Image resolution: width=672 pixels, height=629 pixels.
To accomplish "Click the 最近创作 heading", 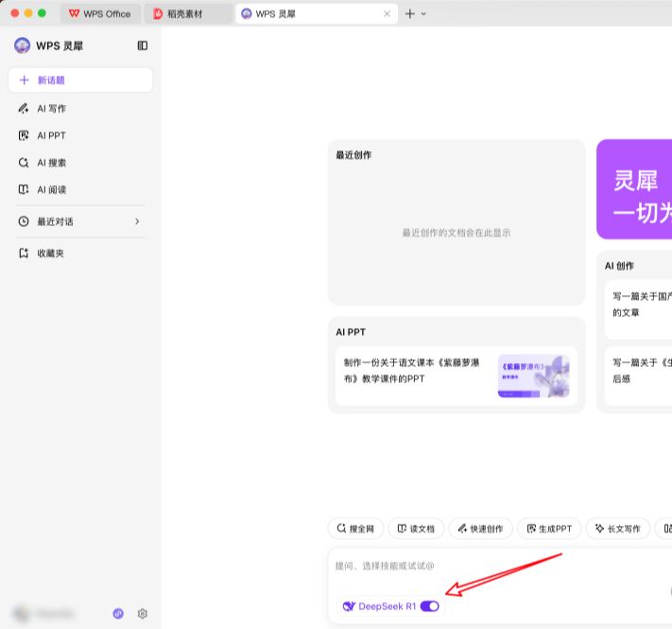I will pyautogui.click(x=353, y=155).
